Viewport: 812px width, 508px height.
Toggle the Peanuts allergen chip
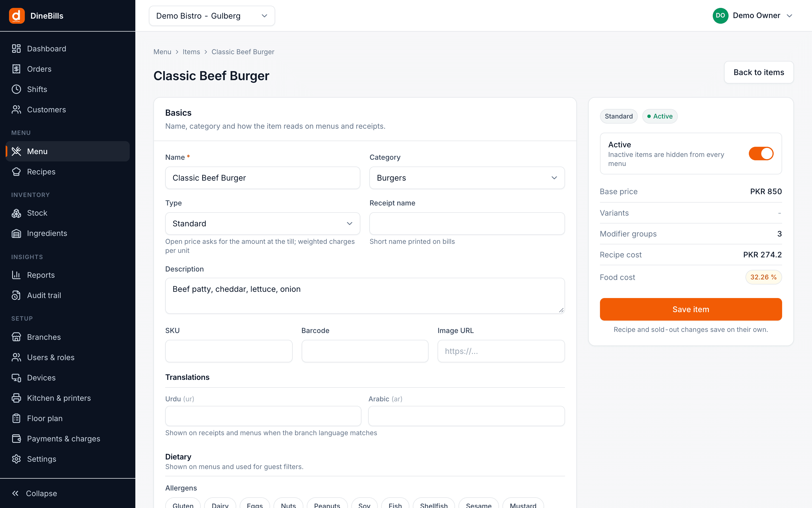click(x=327, y=503)
